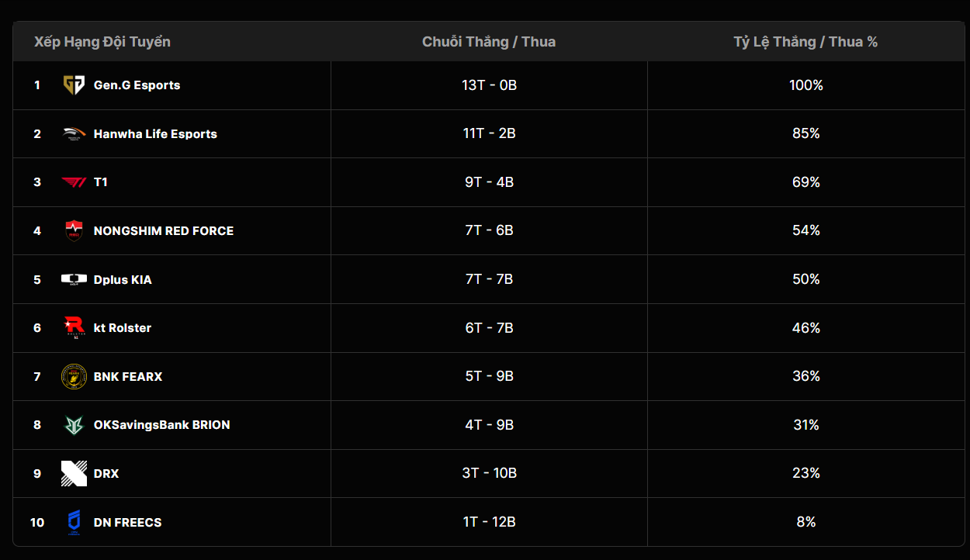Click the Hanwha Life Esports logo

74,134
